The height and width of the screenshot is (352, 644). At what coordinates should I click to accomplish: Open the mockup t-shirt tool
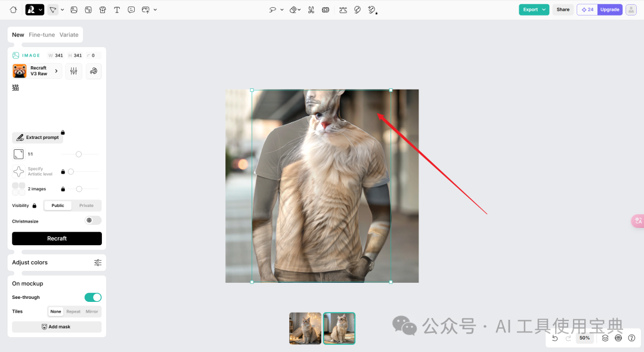click(x=102, y=10)
